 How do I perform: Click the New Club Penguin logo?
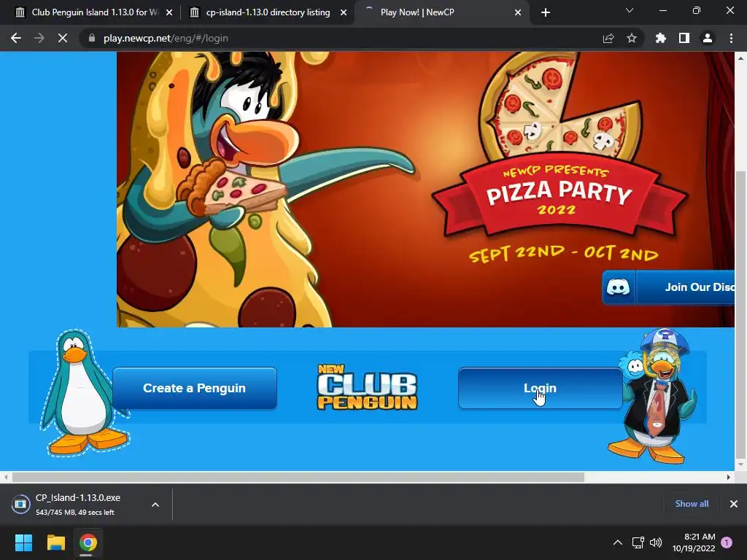[x=368, y=387]
